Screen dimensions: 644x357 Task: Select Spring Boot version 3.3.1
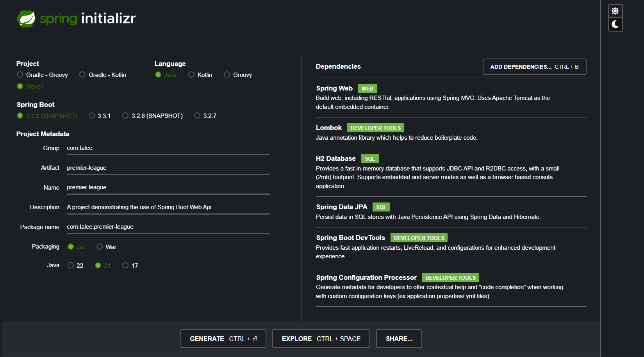[100, 116]
